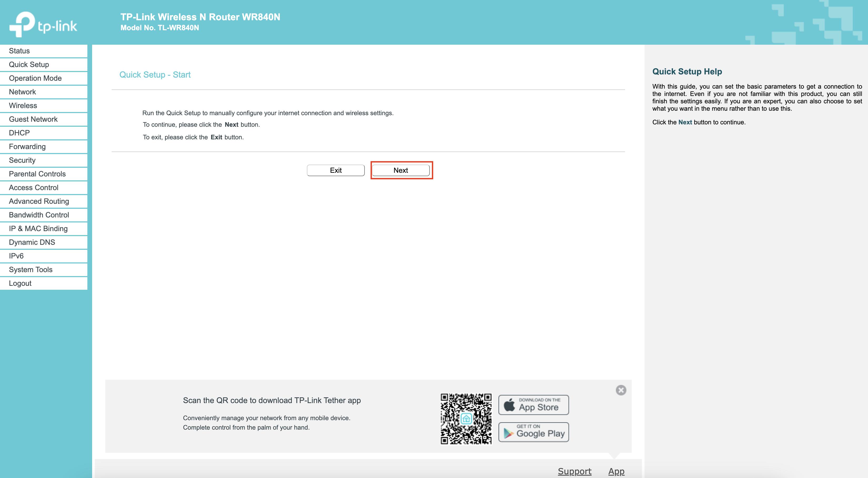Screen dimensions: 868x478
Task: Open Guest Network in the sidebar
Action: [44, 119]
